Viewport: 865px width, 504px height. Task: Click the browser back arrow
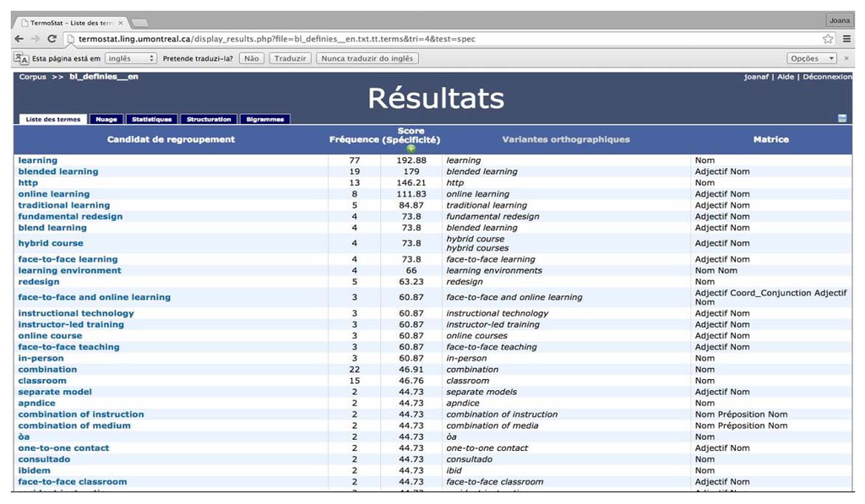pos(19,39)
